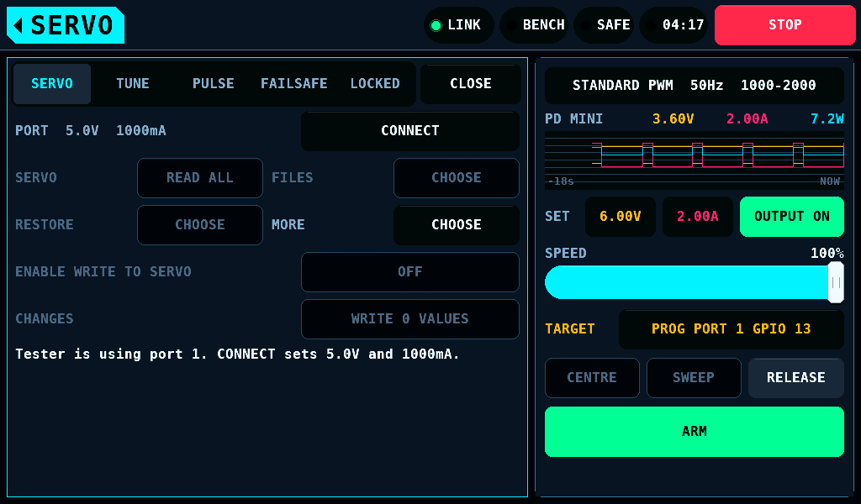Toggle OUTPUT ON power switch
Screen dimensions: 861x504
click(x=792, y=217)
